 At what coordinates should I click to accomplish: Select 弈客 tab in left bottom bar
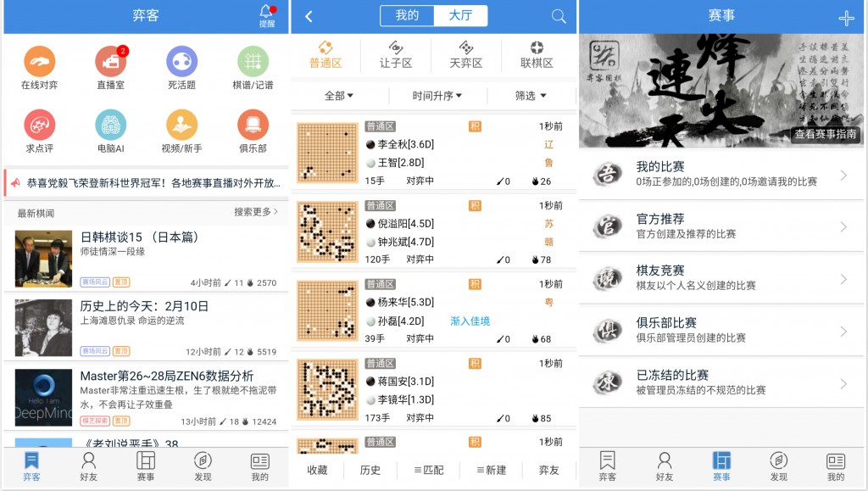click(31, 466)
